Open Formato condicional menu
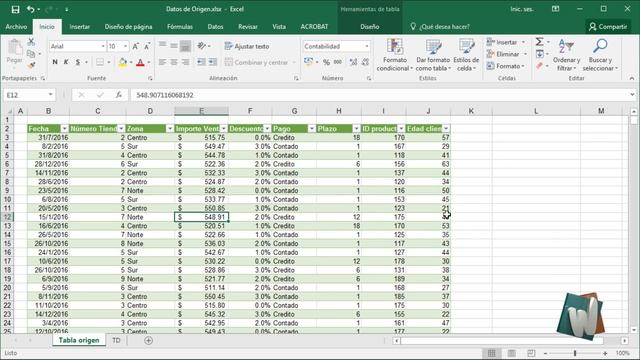The width and height of the screenshot is (640, 360). point(395,55)
